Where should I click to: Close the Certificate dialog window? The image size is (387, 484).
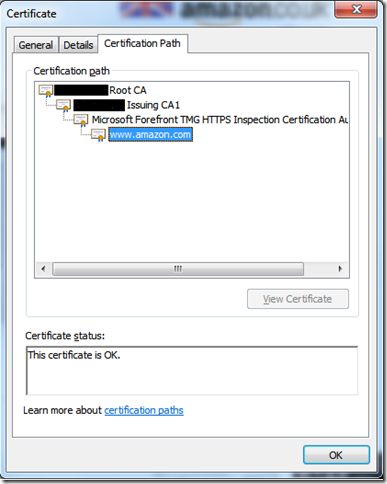click(x=356, y=9)
